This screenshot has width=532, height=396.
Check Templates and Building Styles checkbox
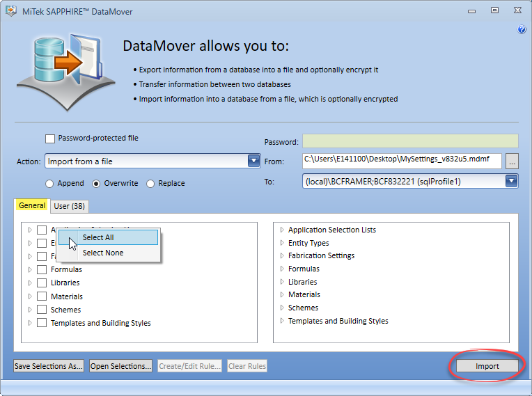point(42,323)
